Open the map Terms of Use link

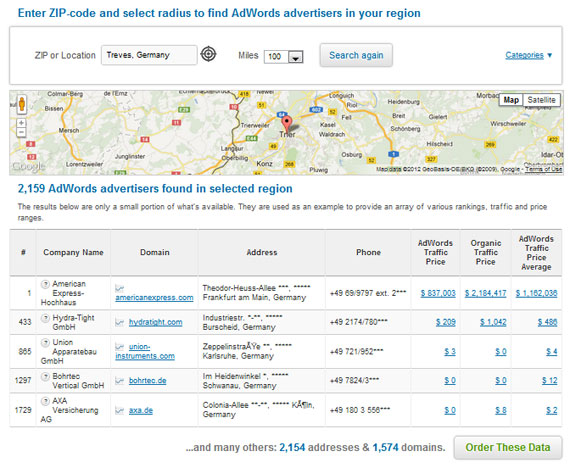543,169
